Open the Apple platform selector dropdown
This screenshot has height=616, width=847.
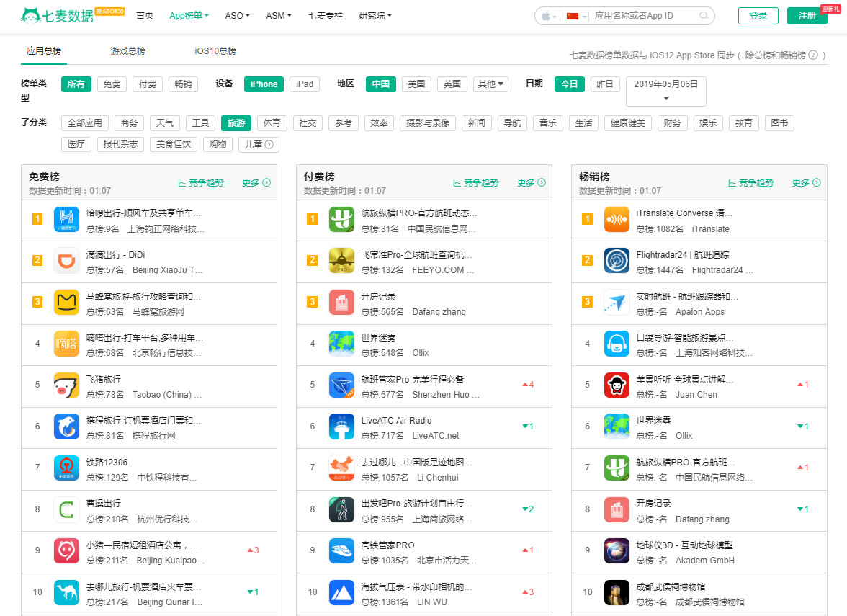[549, 16]
